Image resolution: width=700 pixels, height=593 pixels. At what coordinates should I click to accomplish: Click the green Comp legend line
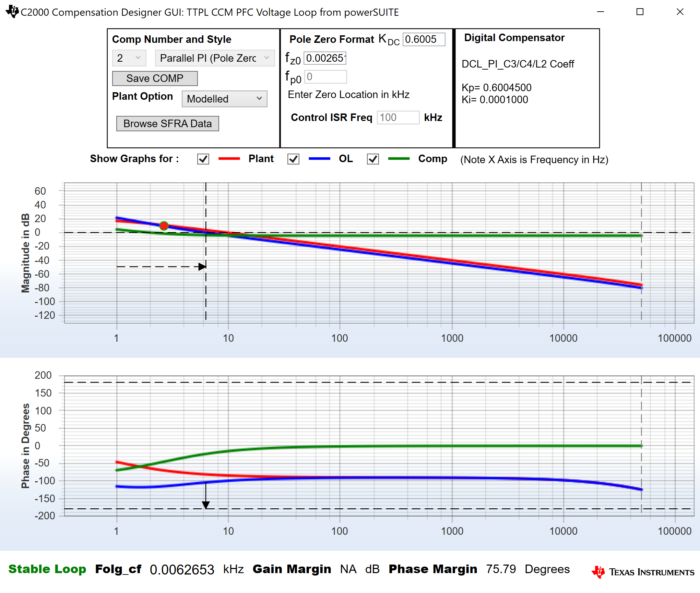[x=399, y=159]
